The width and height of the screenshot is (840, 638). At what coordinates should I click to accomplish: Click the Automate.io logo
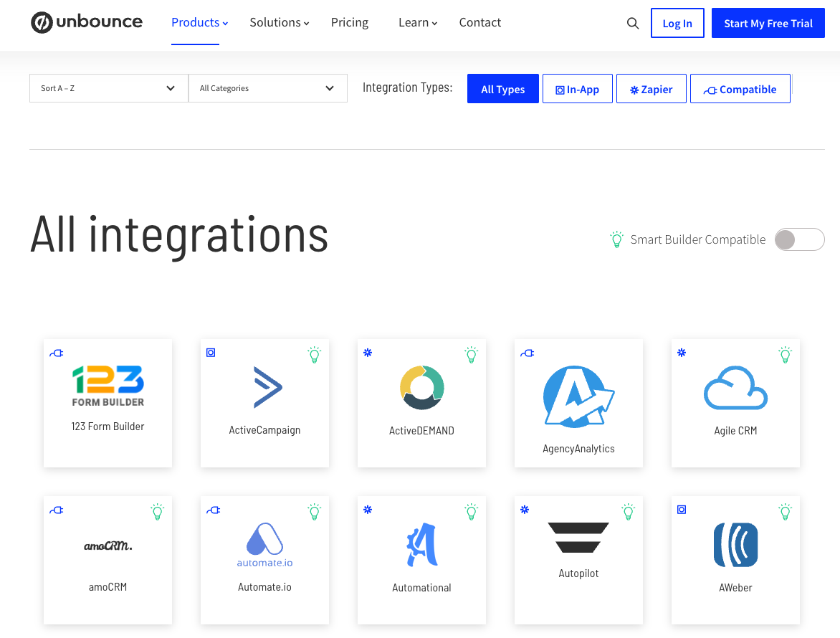pyautogui.click(x=264, y=545)
